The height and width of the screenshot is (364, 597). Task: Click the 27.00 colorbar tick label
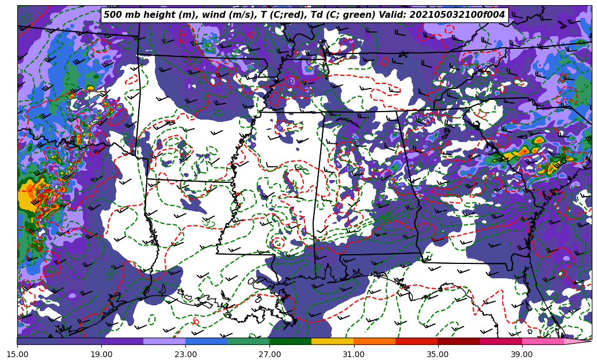pos(269,354)
